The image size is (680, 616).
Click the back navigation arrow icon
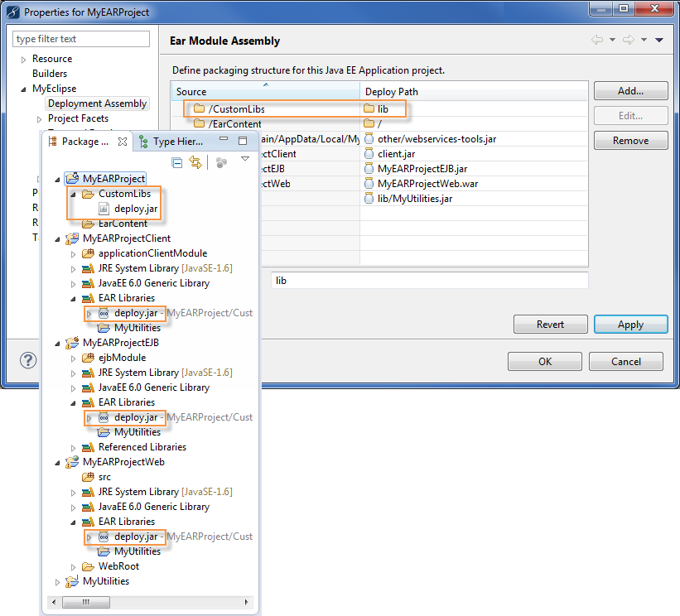(x=596, y=40)
